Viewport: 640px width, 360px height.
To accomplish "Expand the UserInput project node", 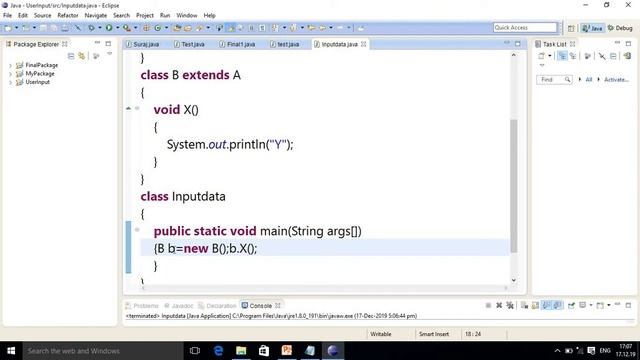I will click(x=10, y=82).
